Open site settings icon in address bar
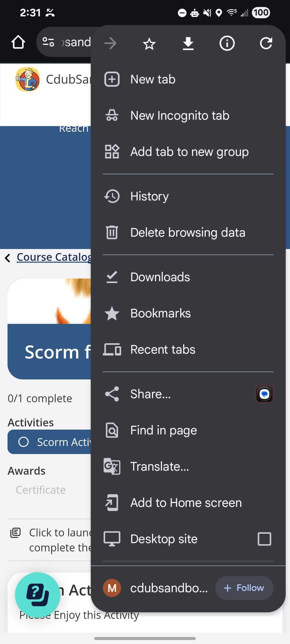This screenshot has height=644, width=290. coord(48,42)
